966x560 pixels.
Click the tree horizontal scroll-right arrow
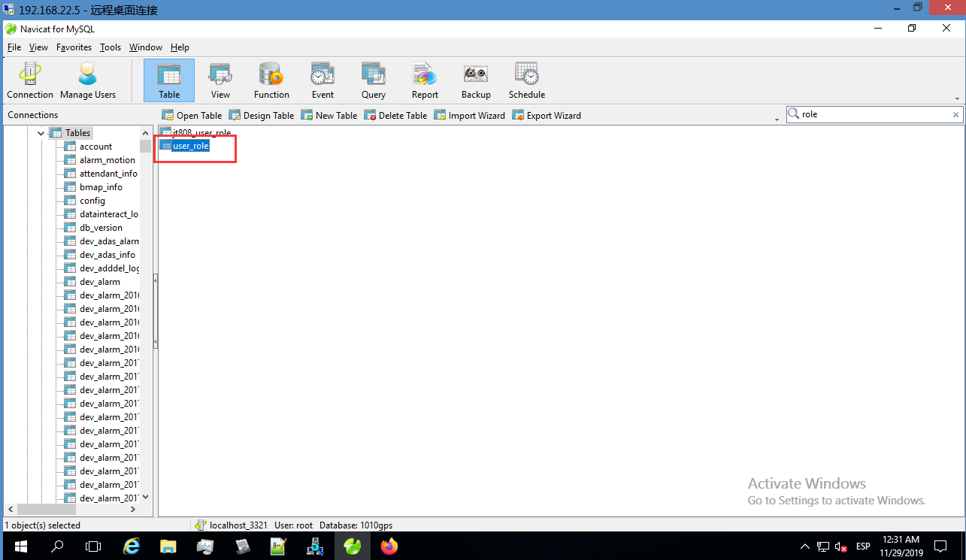(133, 510)
